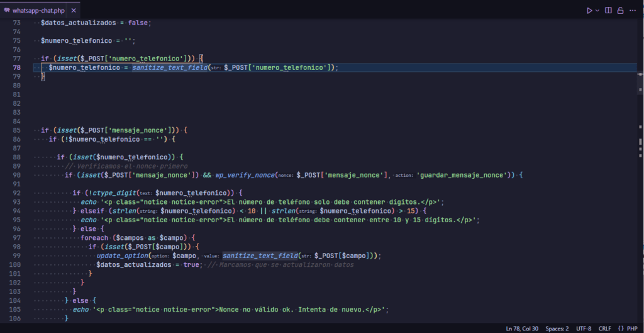This screenshot has width=644, height=333.
Task: Click comment 'Verificamos el nonce primero'
Action: [x=126, y=166]
